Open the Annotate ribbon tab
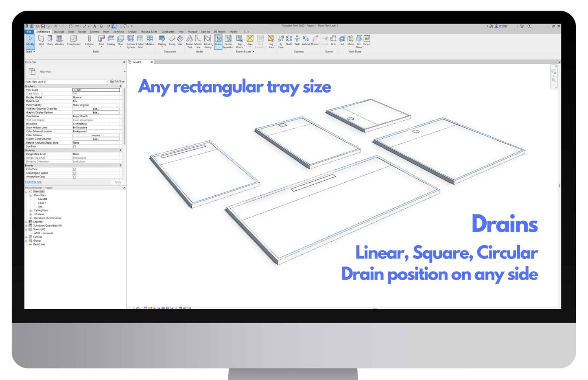The width and height of the screenshot is (588, 380). click(118, 32)
